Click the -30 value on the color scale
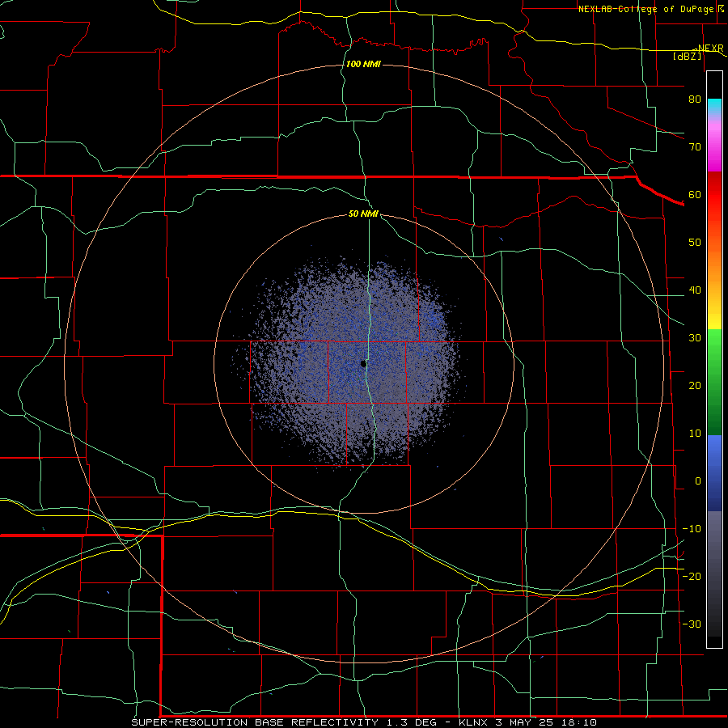The height and width of the screenshot is (728, 728). coord(692,624)
